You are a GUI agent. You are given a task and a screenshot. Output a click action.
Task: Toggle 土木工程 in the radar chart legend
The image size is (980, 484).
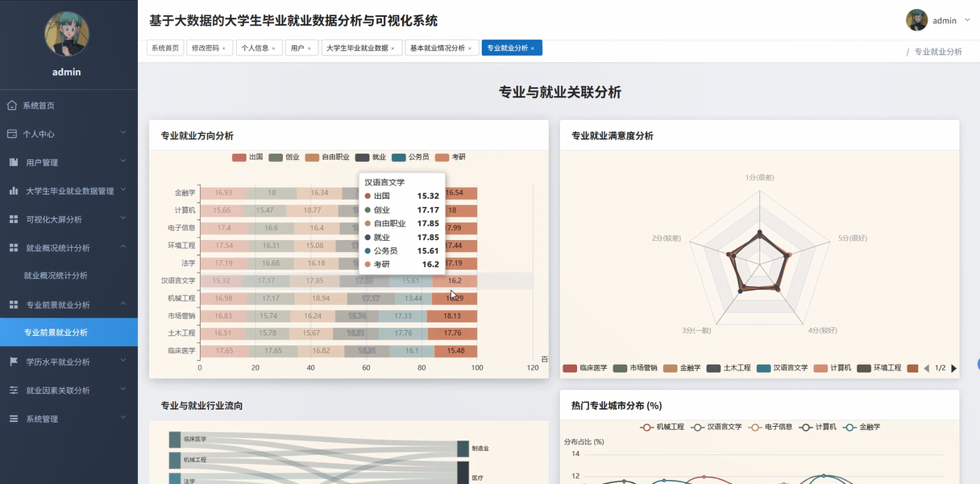coord(729,368)
